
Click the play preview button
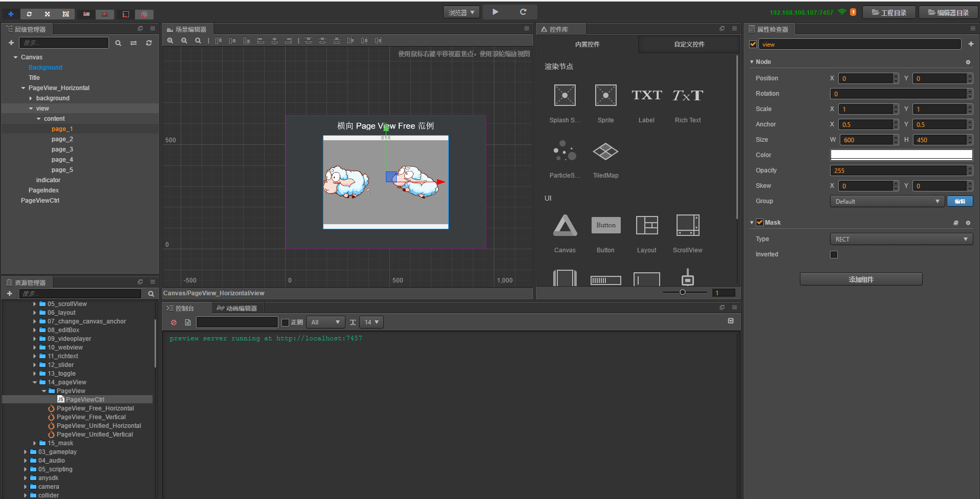(x=495, y=12)
